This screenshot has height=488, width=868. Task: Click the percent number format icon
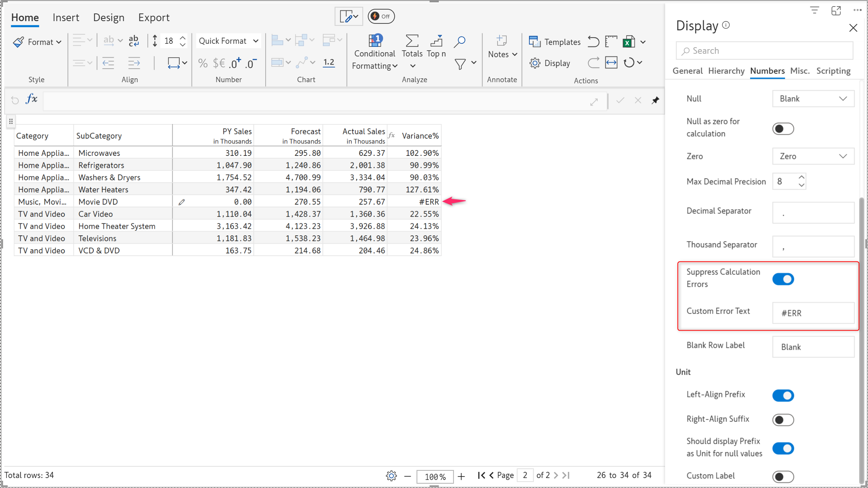(x=203, y=63)
